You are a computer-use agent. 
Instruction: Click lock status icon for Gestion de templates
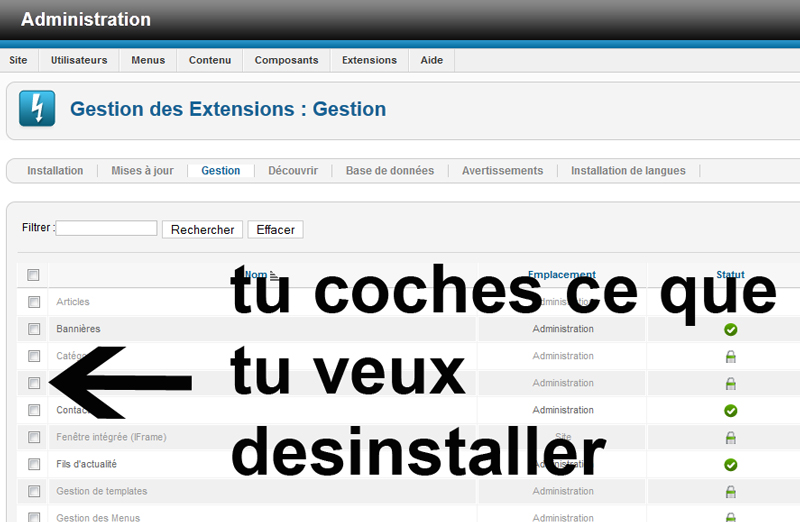(730, 491)
